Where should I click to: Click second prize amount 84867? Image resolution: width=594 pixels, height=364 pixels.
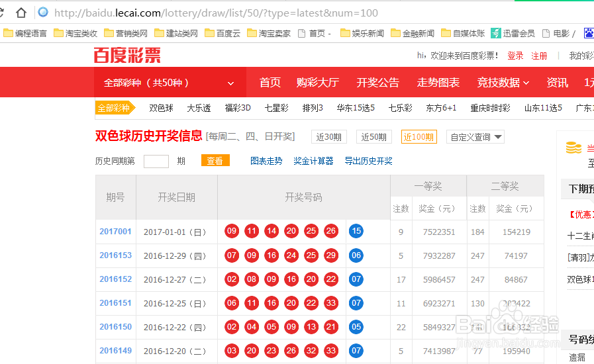point(516,279)
